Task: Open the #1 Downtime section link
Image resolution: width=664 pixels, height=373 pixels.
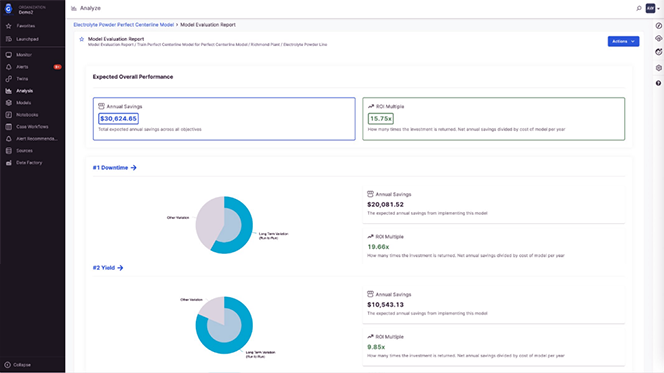Action: (x=110, y=168)
